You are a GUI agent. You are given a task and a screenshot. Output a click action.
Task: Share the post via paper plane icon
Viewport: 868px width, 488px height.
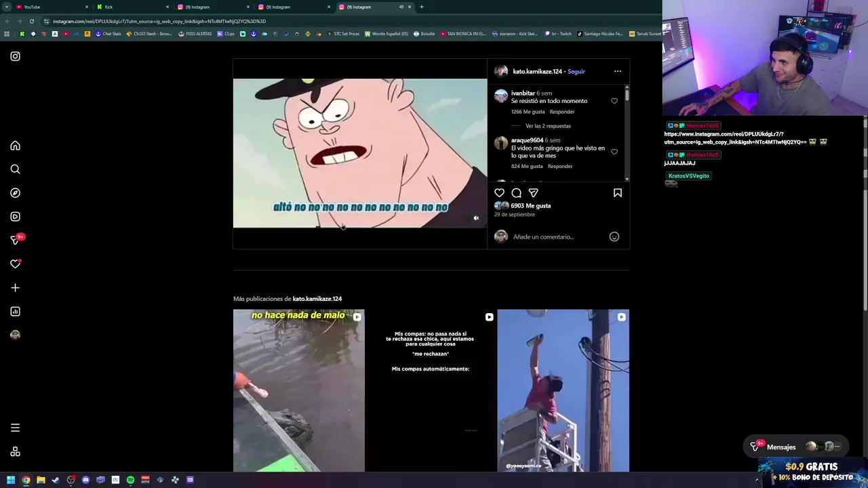click(533, 193)
